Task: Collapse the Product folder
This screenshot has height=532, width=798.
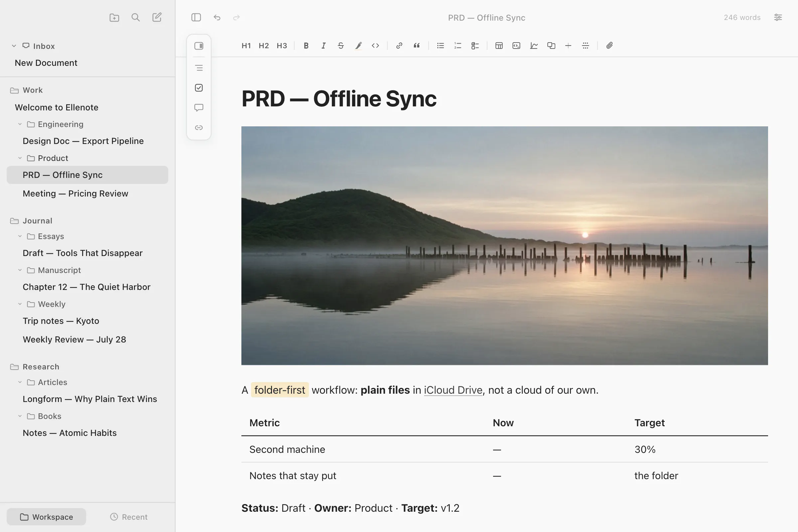Action: [20, 158]
